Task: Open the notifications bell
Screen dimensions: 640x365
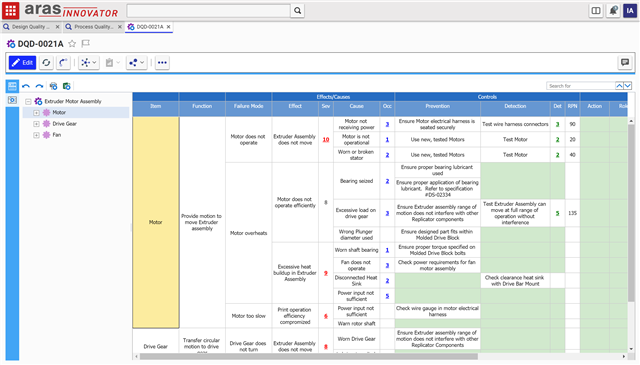Action: (613, 11)
